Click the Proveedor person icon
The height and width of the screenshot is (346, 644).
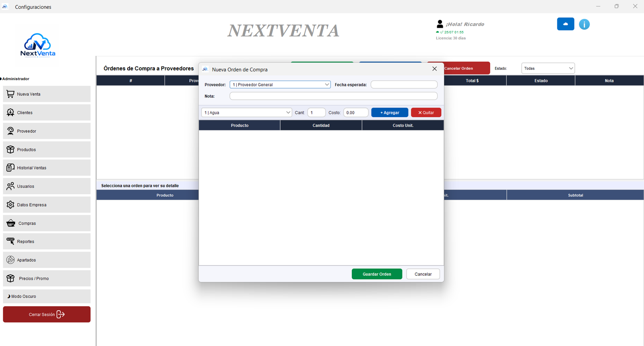(10, 131)
